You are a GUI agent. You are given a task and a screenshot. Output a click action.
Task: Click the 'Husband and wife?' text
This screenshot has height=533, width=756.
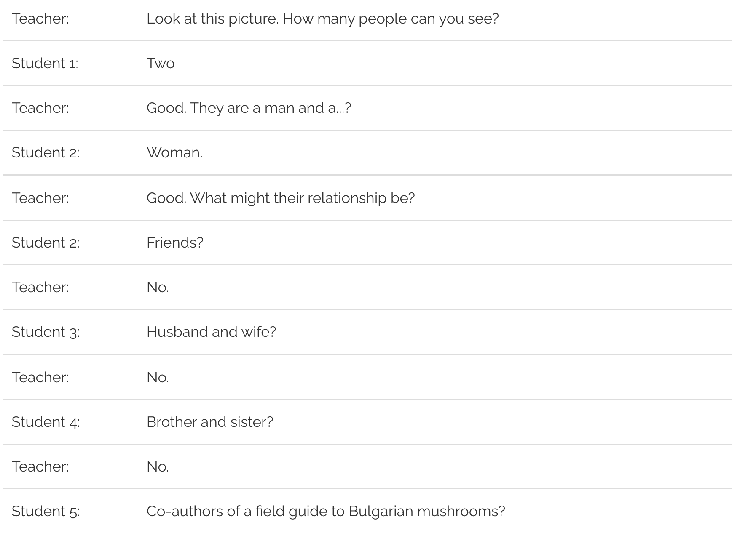pyautogui.click(x=211, y=332)
